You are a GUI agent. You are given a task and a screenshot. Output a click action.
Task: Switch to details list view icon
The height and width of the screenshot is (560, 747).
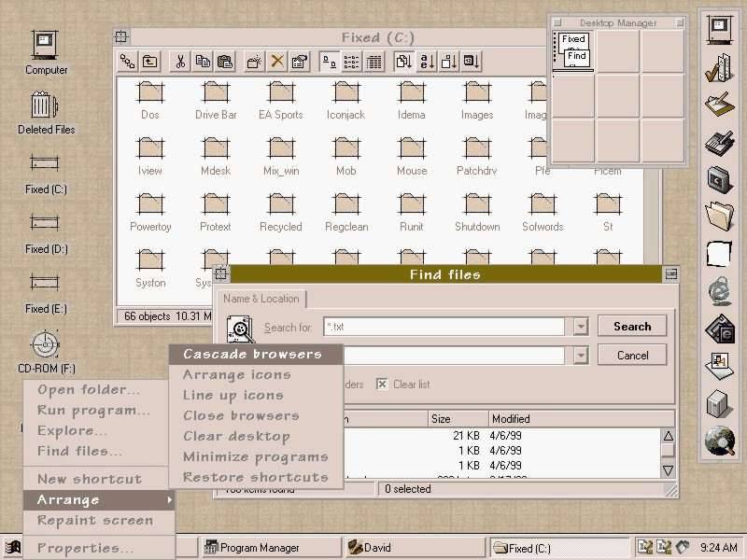pyautogui.click(x=374, y=62)
